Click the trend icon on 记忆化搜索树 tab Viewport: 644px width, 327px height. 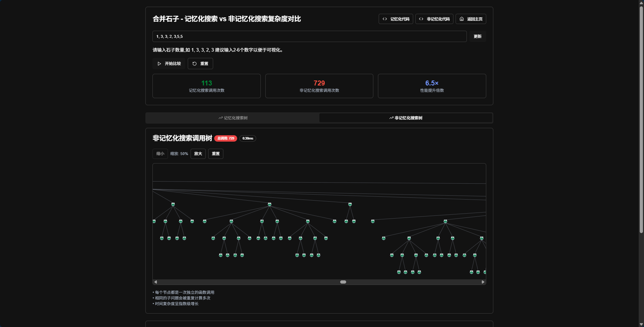221,118
